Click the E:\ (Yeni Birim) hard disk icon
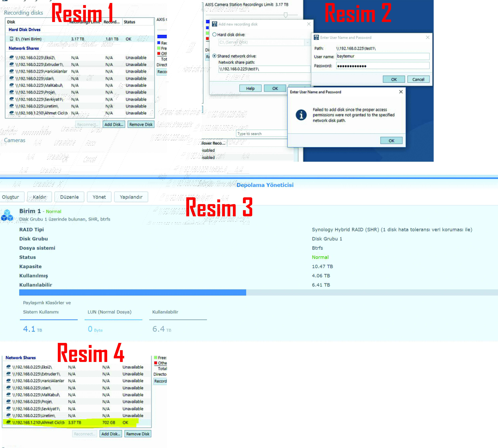 (x=11, y=39)
